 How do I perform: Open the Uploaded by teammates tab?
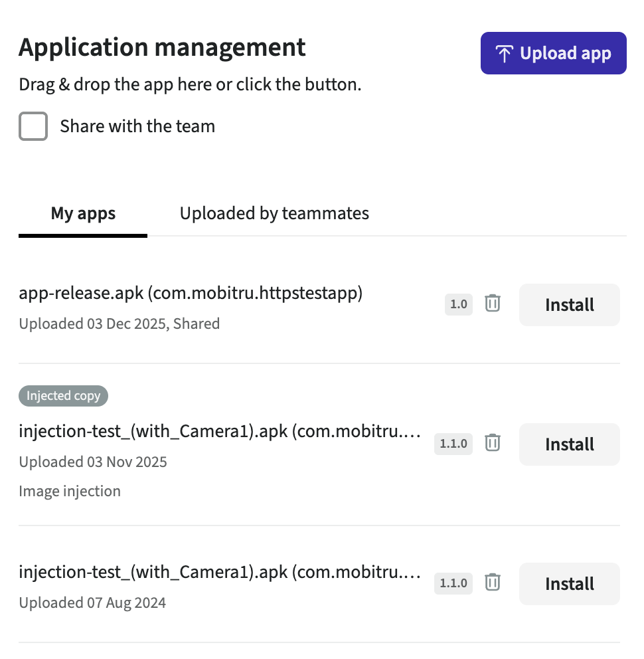coord(274,214)
